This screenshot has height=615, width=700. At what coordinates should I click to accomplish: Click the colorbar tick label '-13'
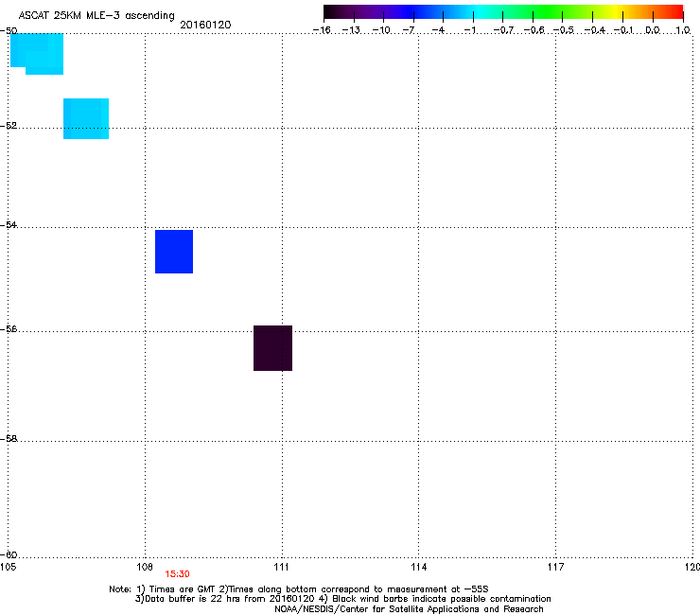coord(351,30)
